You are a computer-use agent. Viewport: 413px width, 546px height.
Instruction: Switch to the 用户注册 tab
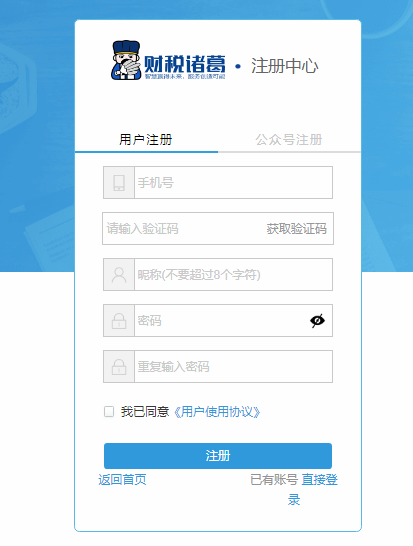pyautogui.click(x=146, y=140)
